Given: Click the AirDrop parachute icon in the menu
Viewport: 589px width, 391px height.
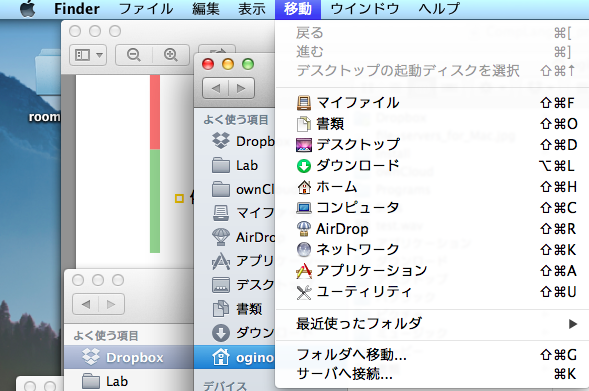Looking at the screenshot, I should [304, 229].
